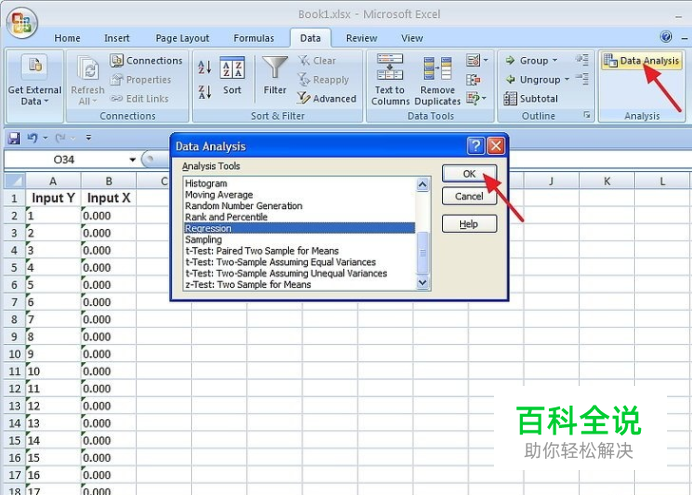Undo the last action
Viewport: 692px width, 495px height.
(32, 138)
